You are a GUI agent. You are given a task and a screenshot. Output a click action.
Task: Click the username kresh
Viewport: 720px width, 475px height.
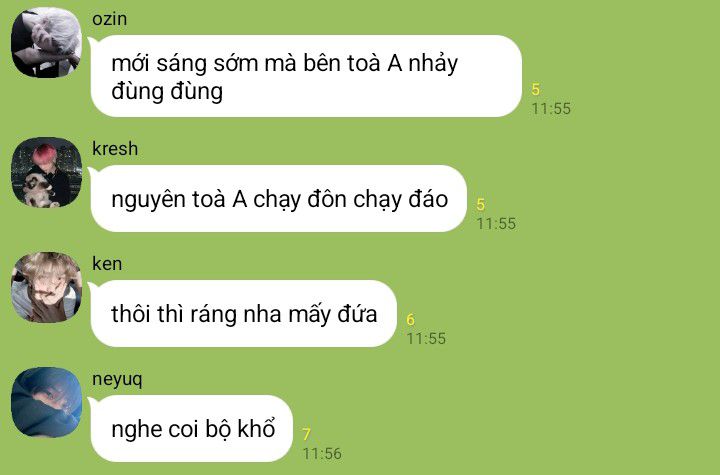tap(115, 148)
